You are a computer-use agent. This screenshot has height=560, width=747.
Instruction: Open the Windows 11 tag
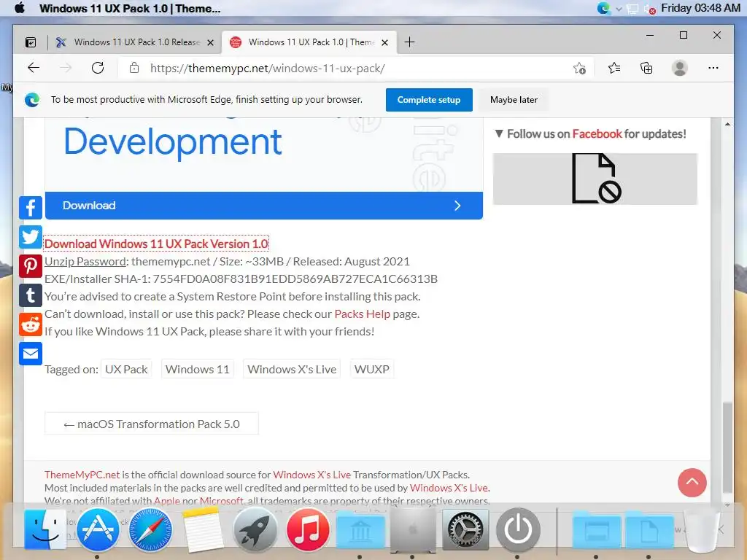197,370
